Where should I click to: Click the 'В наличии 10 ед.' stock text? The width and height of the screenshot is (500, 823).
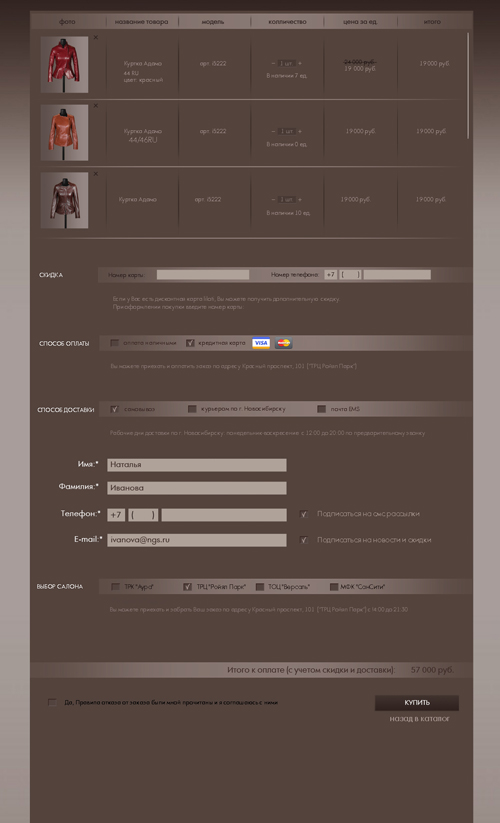[x=288, y=213]
